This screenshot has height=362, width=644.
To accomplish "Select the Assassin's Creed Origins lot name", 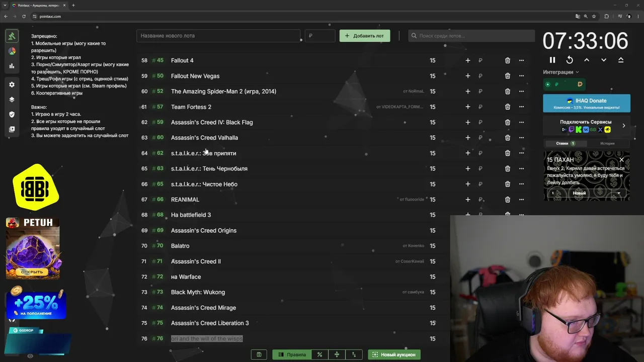I will click(x=204, y=230).
